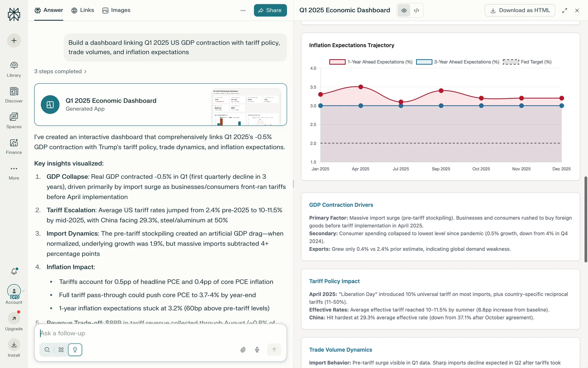Click the attach file paperclip icon
The image size is (588, 368).
pos(243,350)
